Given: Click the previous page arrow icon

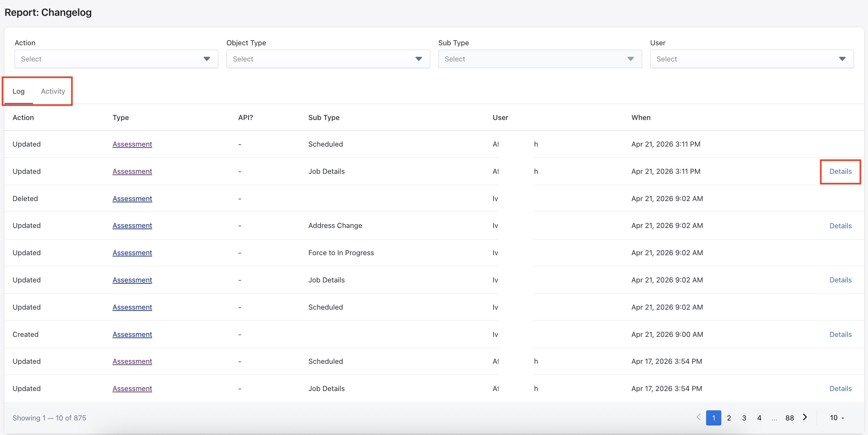Looking at the screenshot, I should tap(699, 418).
